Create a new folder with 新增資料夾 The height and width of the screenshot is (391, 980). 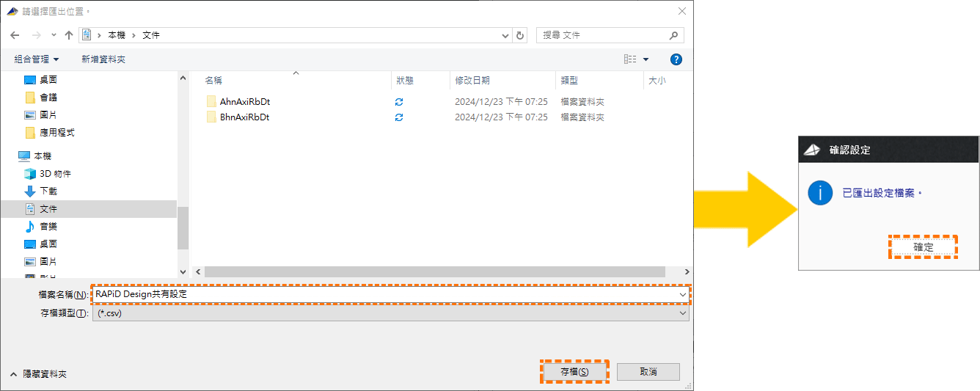pyautogui.click(x=103, y=59)
